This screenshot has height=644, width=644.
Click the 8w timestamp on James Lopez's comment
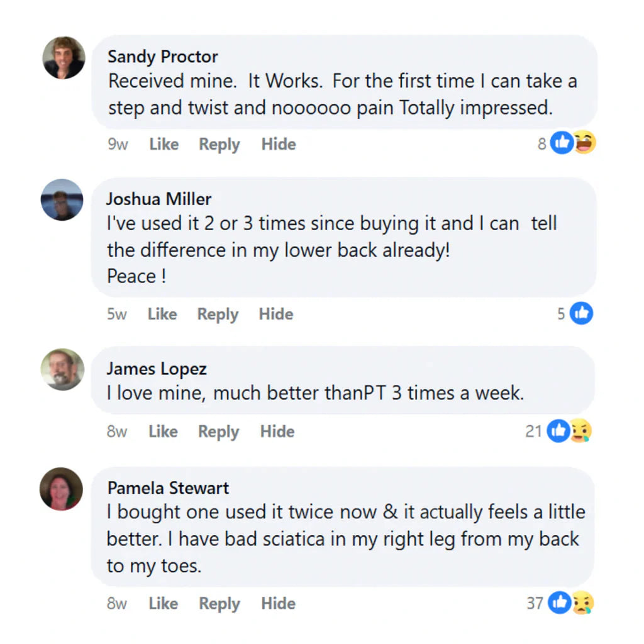coord(117,431)
